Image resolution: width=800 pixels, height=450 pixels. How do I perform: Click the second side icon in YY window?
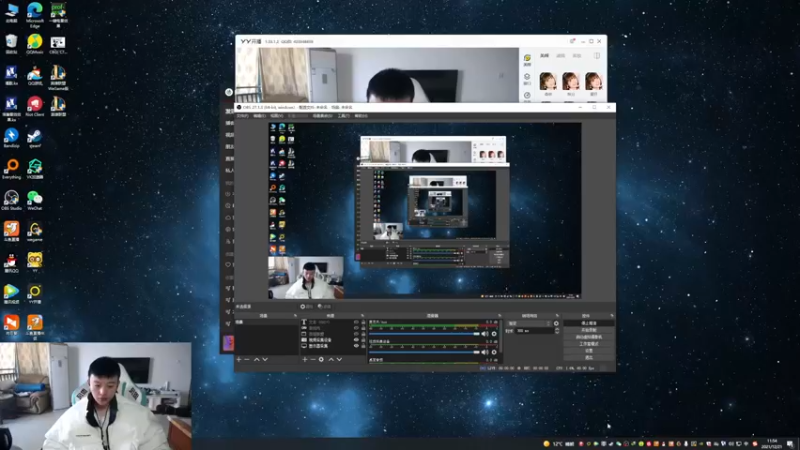(527, 78)
